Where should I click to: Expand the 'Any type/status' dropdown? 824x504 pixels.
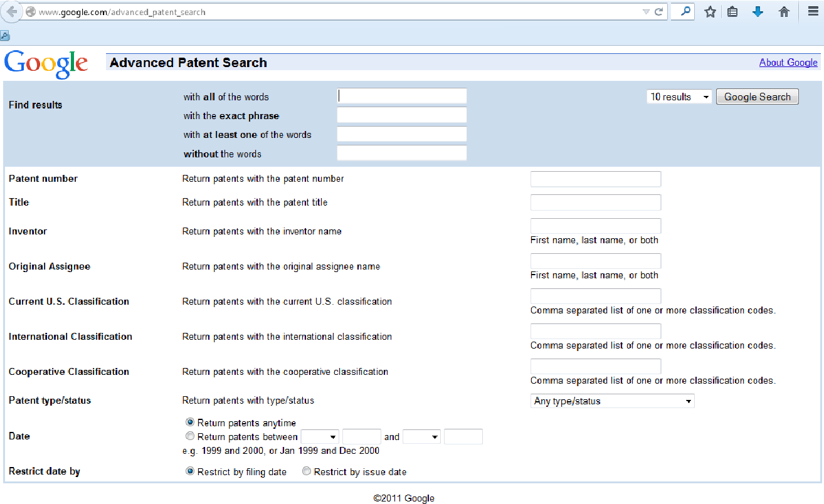click(612, 401)
